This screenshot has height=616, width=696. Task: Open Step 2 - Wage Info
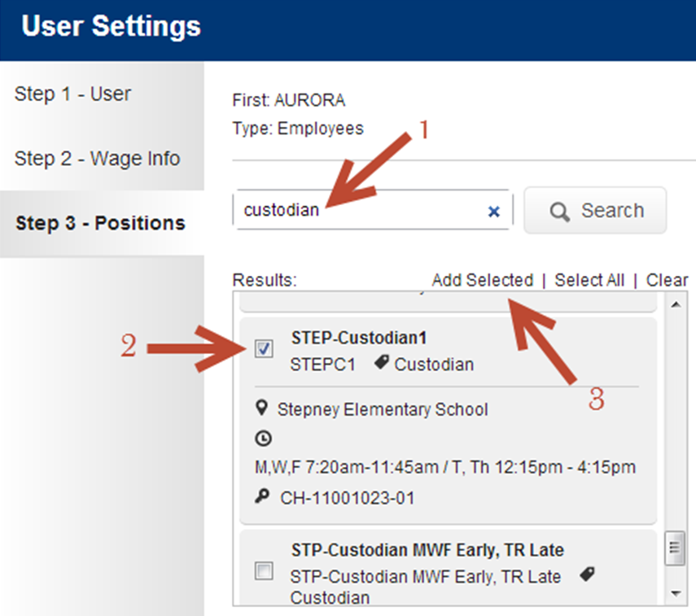[97, 159]
